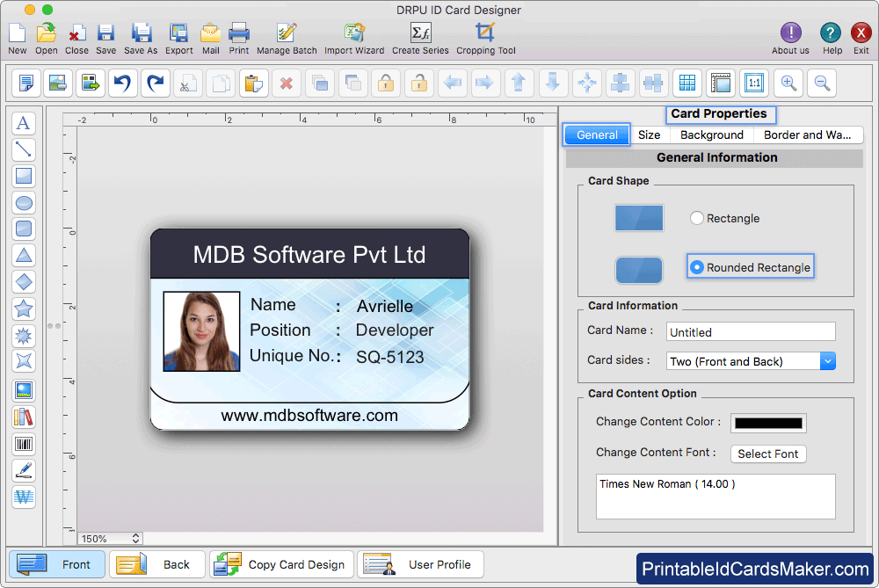Click the Card Name input field

pyautogui.click(x=751, y=332)
